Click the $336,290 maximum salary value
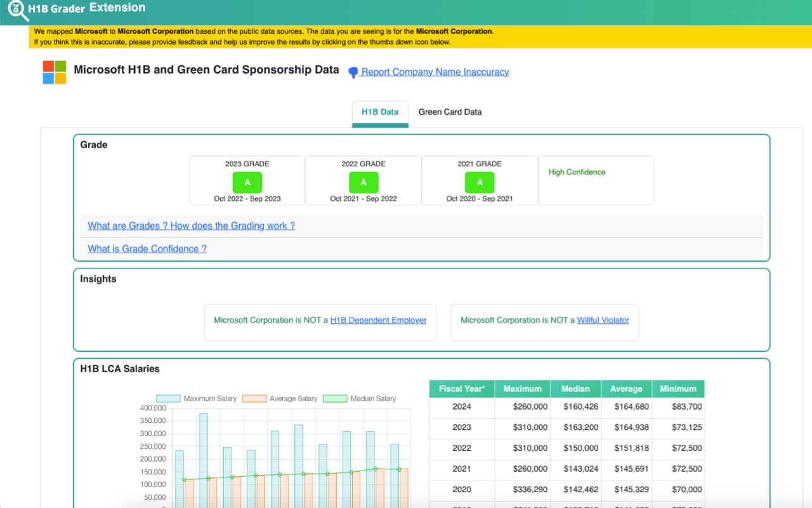The image size is (812, 508). [x=530, y=490]
